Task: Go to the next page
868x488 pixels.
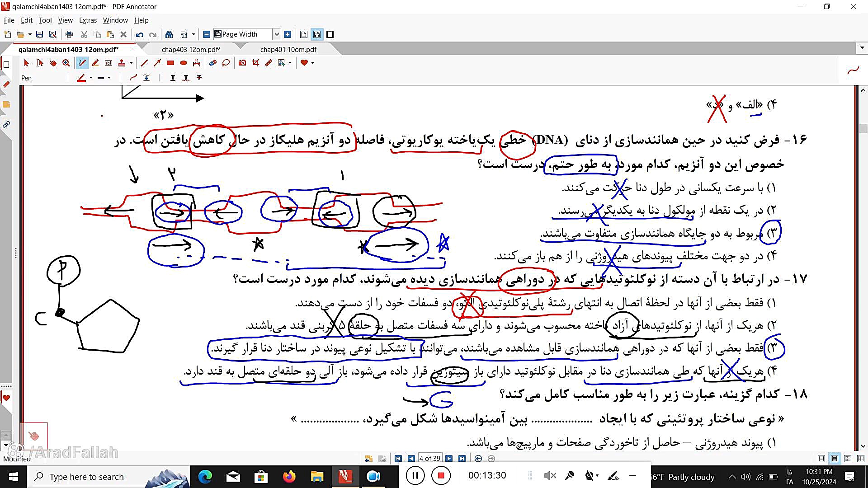Action: click(448, 458)
